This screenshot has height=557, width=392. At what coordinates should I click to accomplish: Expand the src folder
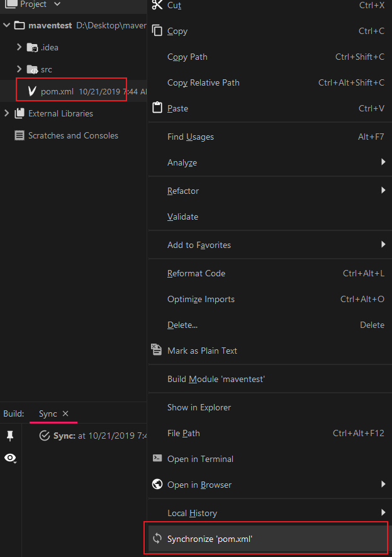pyautogui.click(x=19, y=69)
